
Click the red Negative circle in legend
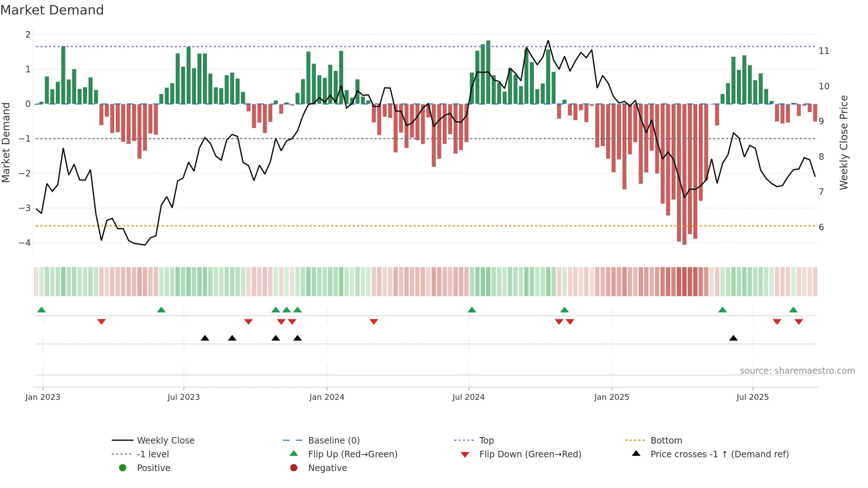click(294, 468)
